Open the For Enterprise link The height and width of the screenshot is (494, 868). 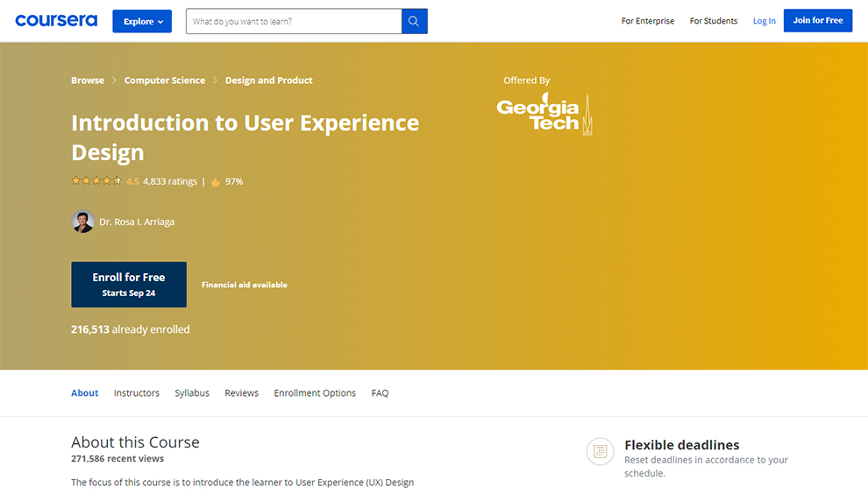pos(648,21)
